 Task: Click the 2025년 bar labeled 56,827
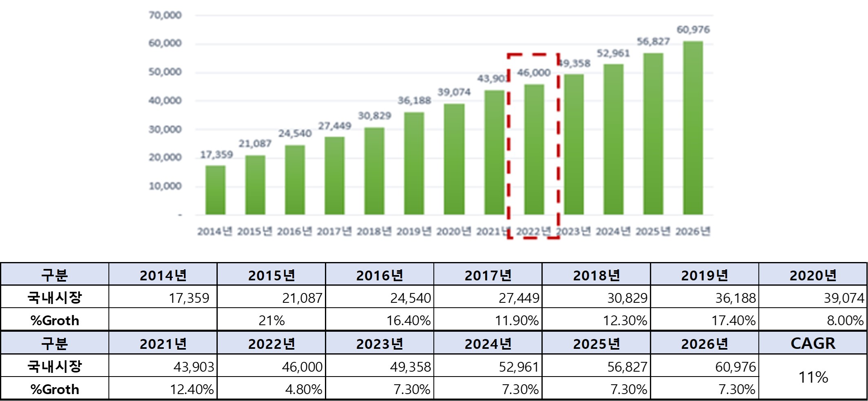653,134
